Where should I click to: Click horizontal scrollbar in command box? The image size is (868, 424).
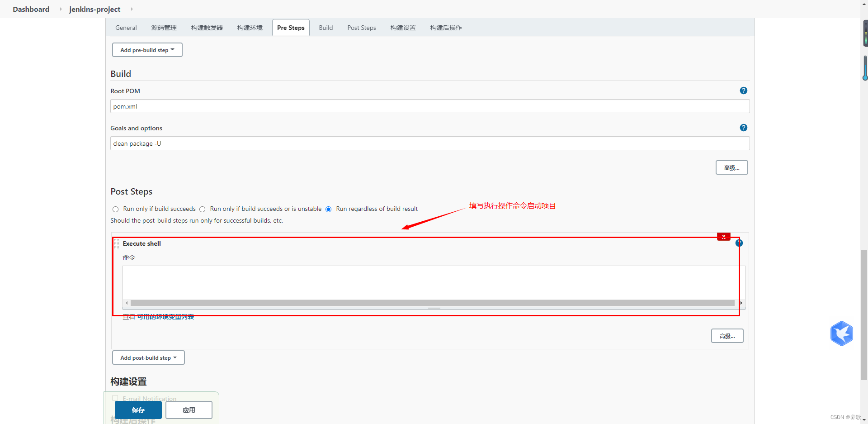(433, 303)
